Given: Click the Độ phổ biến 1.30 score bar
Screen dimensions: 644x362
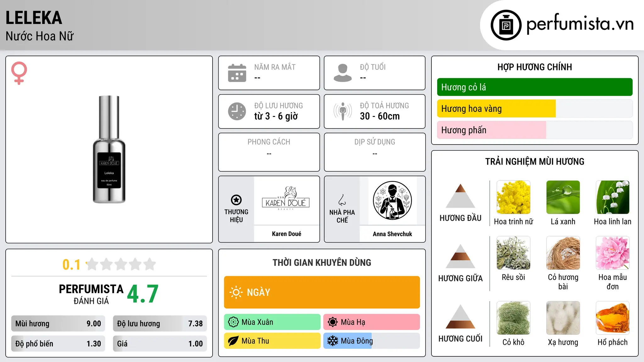Looking at the screenshot, I should coord(58,344).
